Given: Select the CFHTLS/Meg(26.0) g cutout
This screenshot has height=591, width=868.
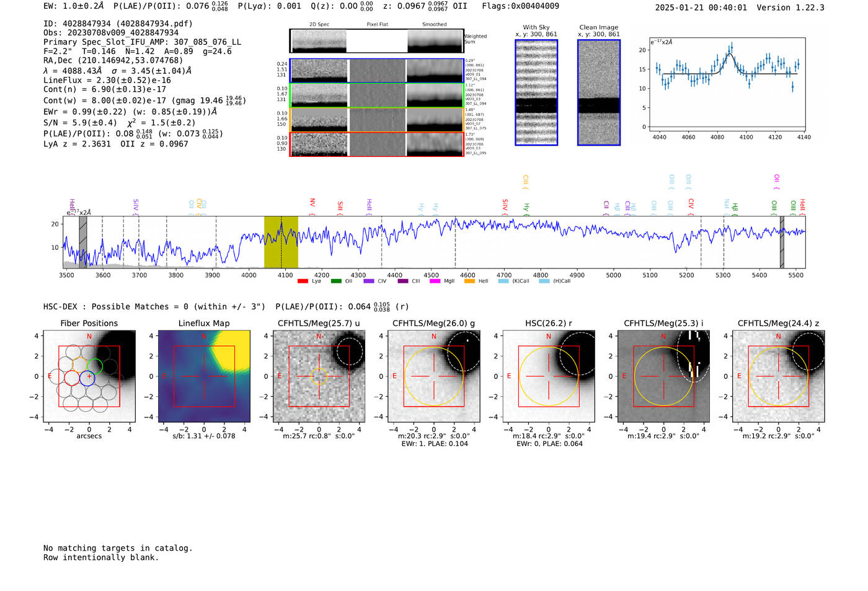Looking at the screenshot, I should tap(434, 376).
